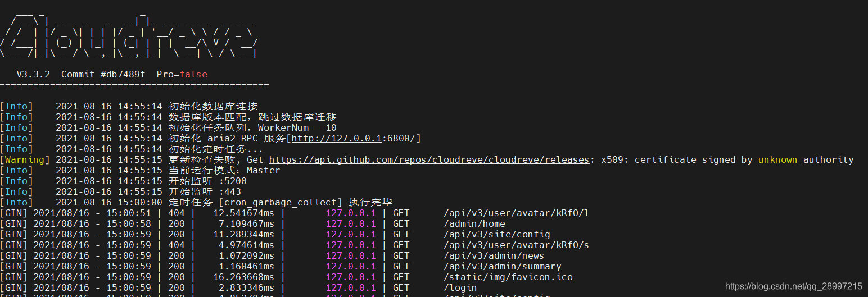Click the /login request path
Screen dimensions: 868x297
(460, 288)
